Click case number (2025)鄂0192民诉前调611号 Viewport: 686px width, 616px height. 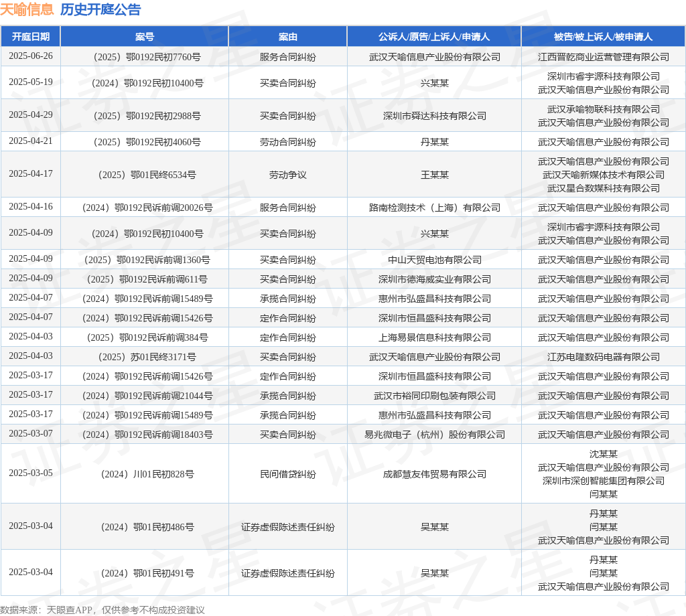147,279
